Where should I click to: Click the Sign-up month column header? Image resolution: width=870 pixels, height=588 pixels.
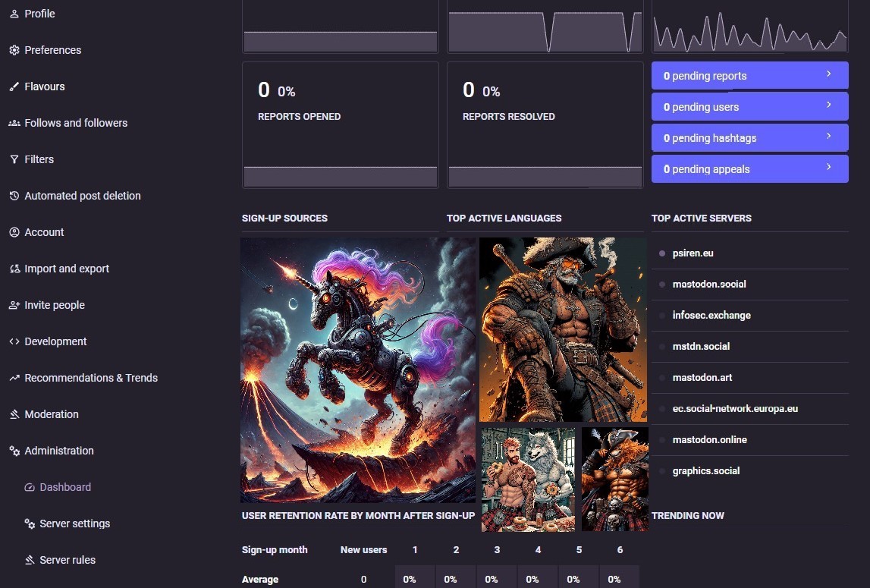point(275,550)
